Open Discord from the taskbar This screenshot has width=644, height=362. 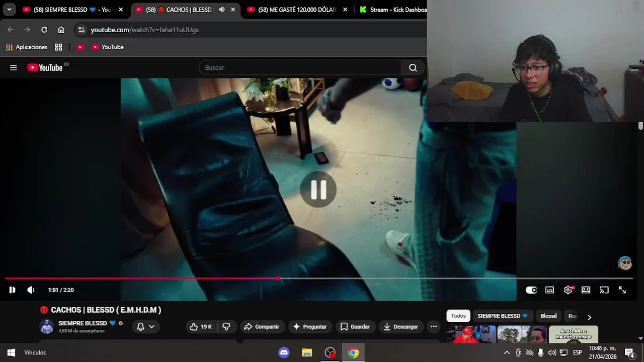coord(284,352)
